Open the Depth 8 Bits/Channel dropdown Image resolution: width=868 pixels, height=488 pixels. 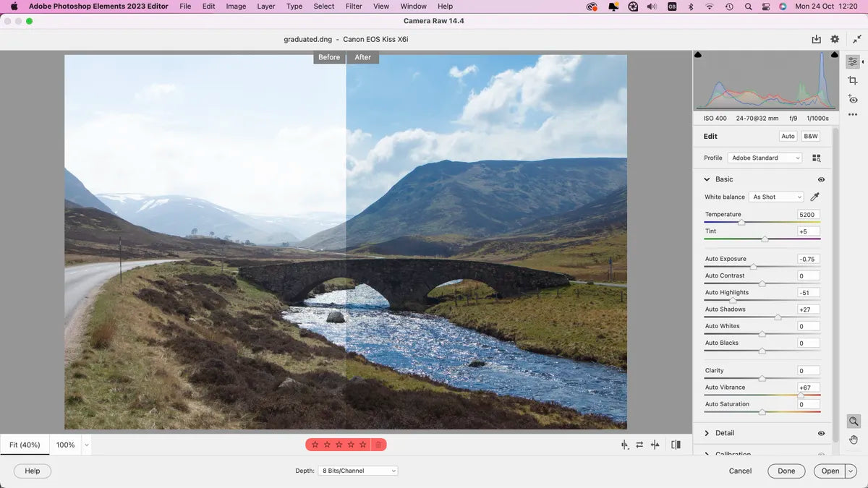357,471
